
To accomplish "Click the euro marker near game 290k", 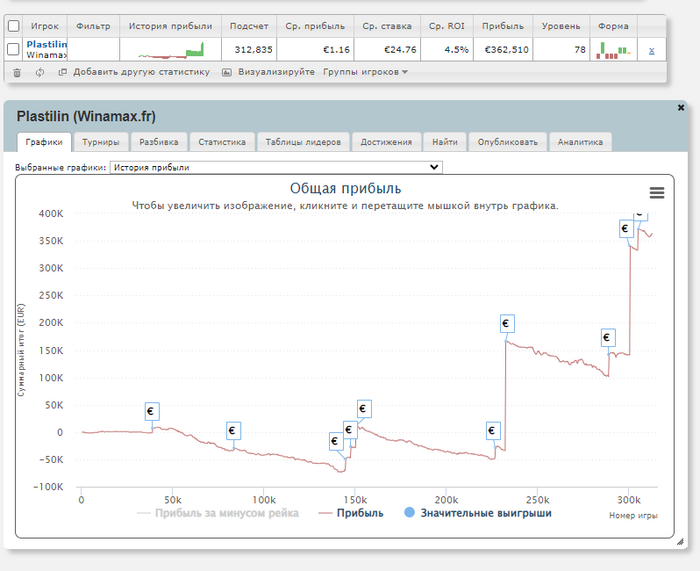I will pyautogui.click(x=608, y=338).
